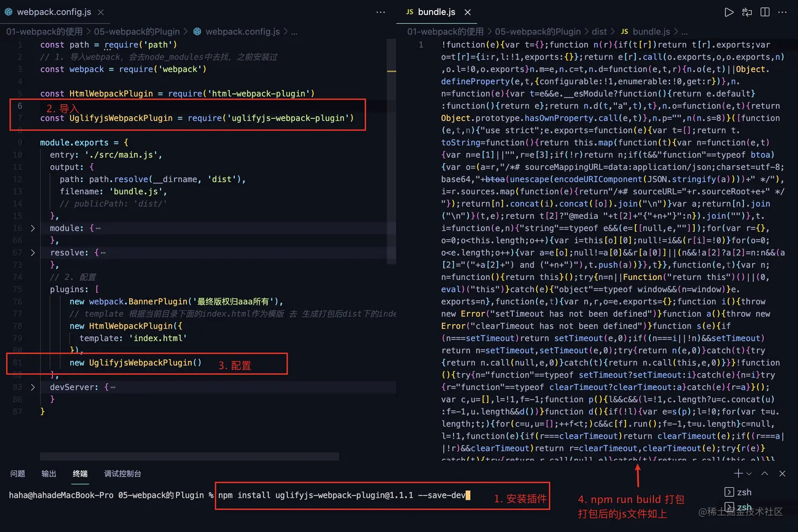Click the JS icon in the bundle.js breadcrumb
The image size is (798, 532).
624,32
